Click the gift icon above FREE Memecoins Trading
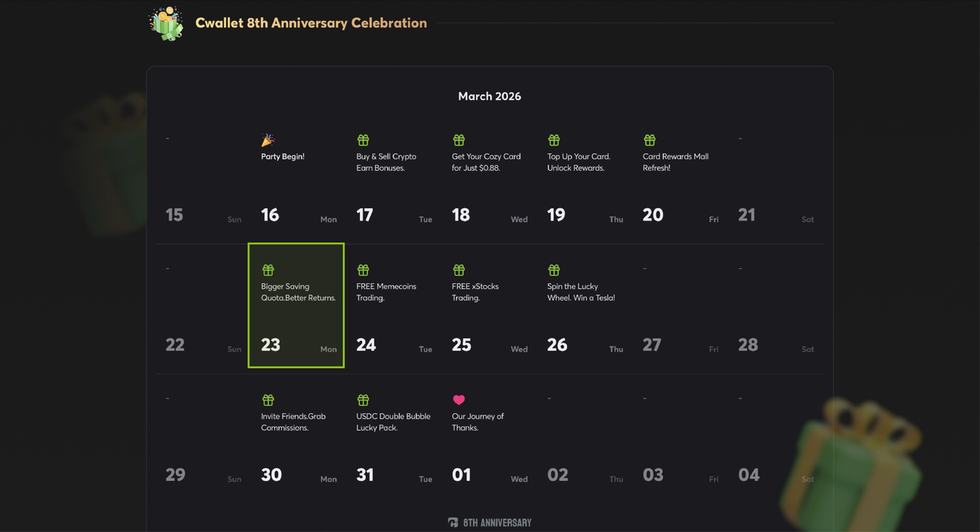Image resolution: width=980 pixels, height=532 pixels. coord(363,270)
